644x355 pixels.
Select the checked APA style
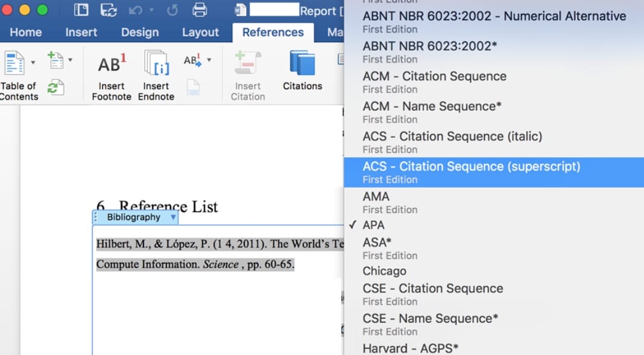494,225
